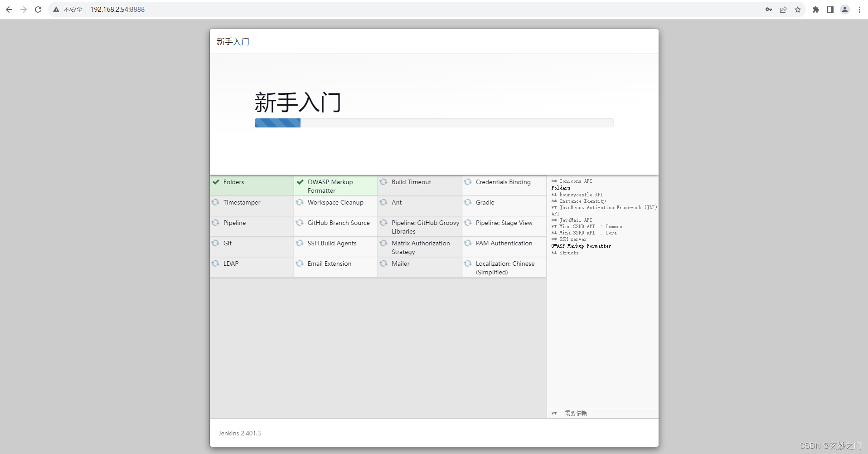
Task: Click the pending spinner icon beside GitHub Branch Source
Action: (x=300, y=223)
